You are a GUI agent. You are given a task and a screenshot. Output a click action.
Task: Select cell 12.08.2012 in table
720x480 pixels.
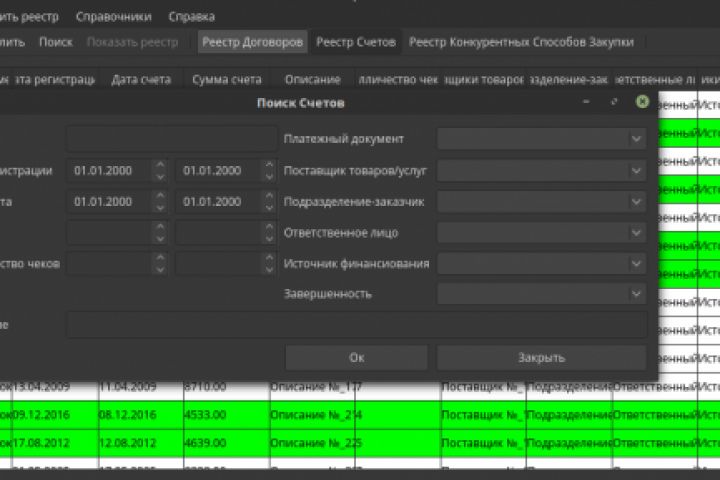click(x=141, y=443)
